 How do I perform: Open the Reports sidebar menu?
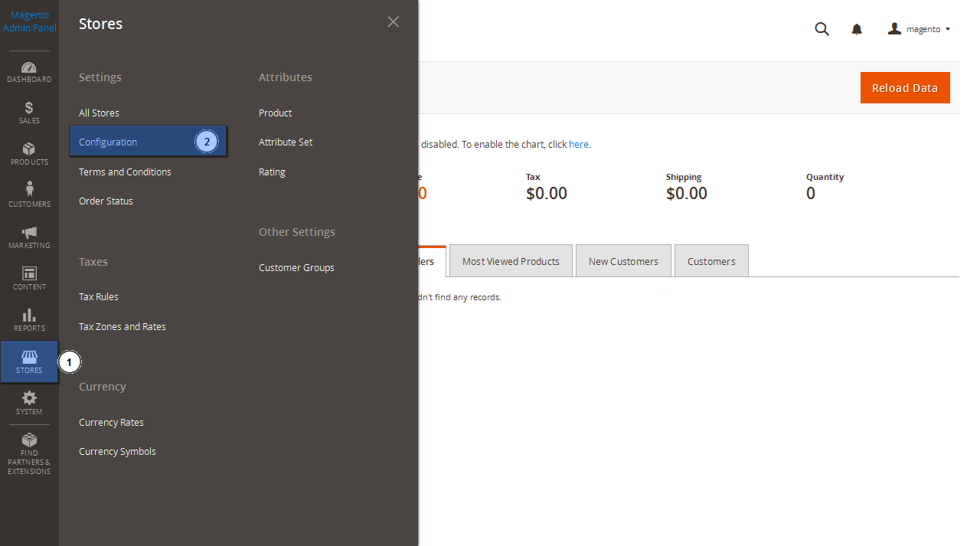coord(29,321)
